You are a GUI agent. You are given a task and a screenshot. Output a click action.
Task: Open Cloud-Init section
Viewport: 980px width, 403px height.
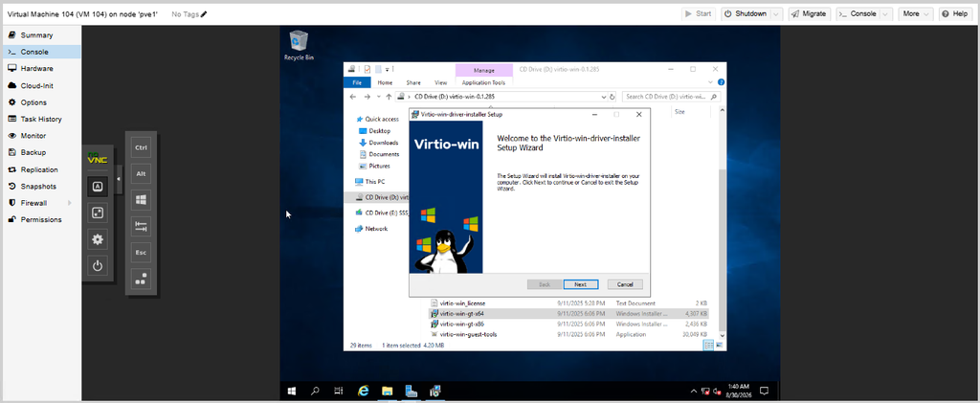(40, 85)
